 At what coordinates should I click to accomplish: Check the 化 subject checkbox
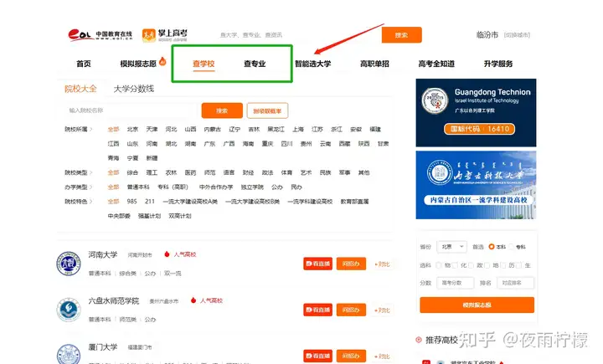coord(455,265)
